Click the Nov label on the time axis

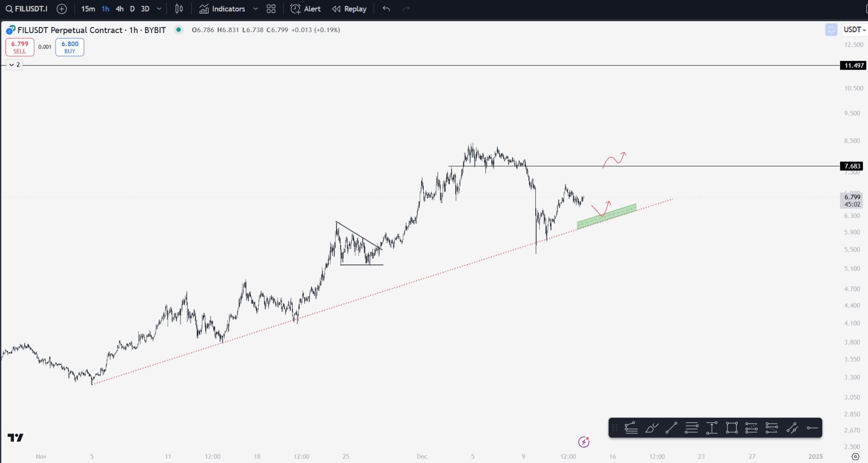click(x=41, y=457)
